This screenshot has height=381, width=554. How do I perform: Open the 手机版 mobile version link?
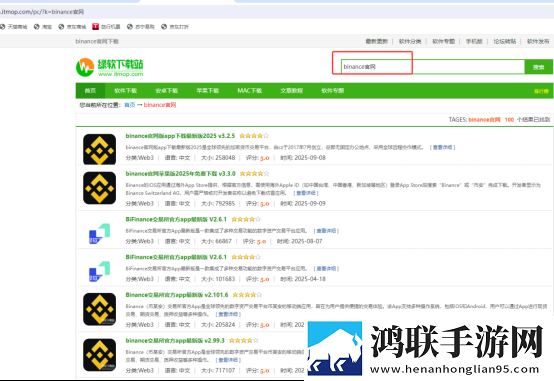point(474,41)
